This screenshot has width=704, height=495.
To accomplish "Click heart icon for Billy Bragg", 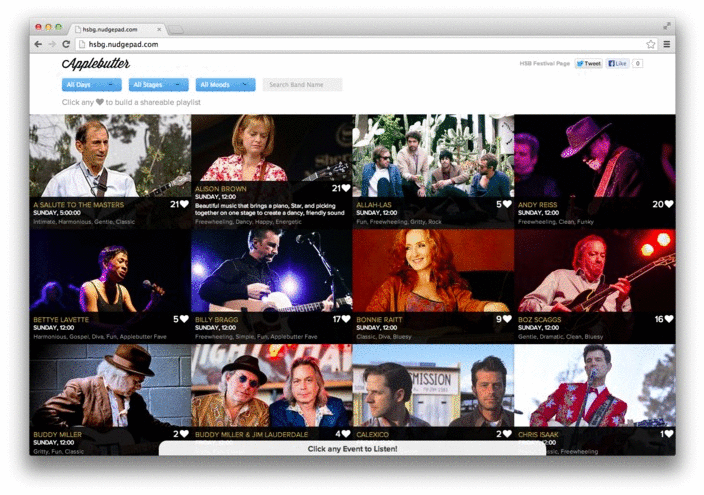I will click(x=346, y=319).
